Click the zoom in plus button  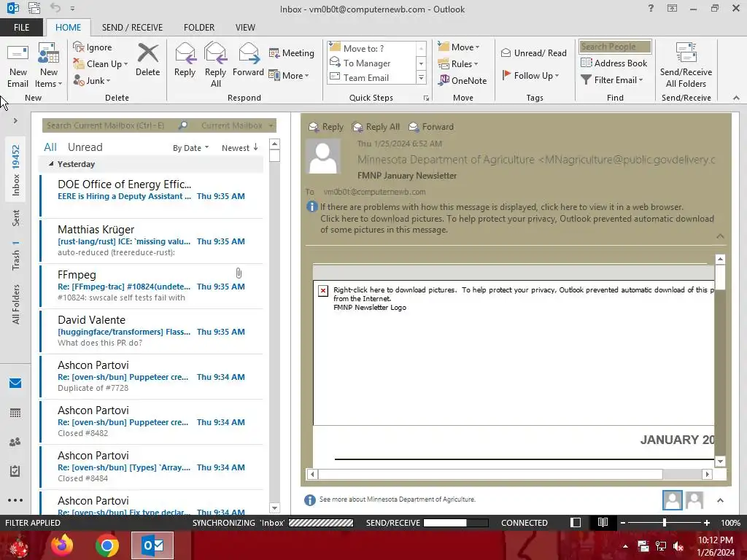707,523
